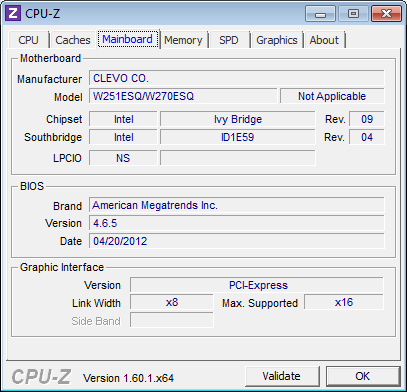
Task: Click the Link Width x8 field
Action: 172,302
